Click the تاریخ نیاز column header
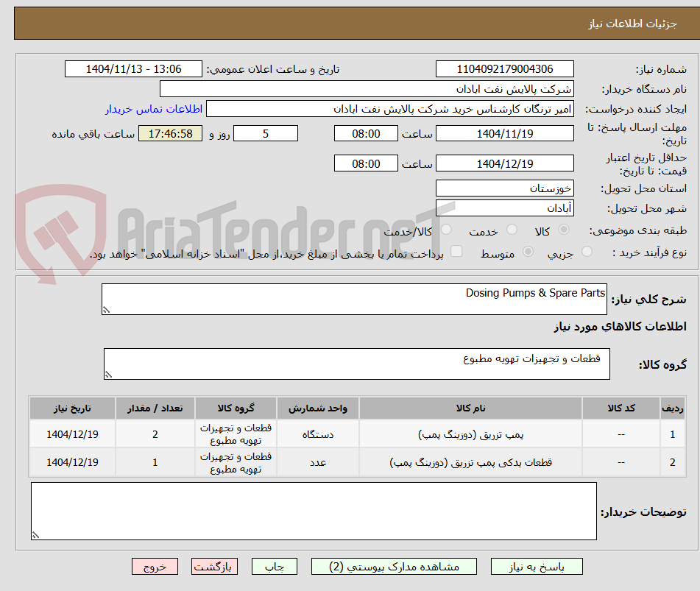 (72, 408)
